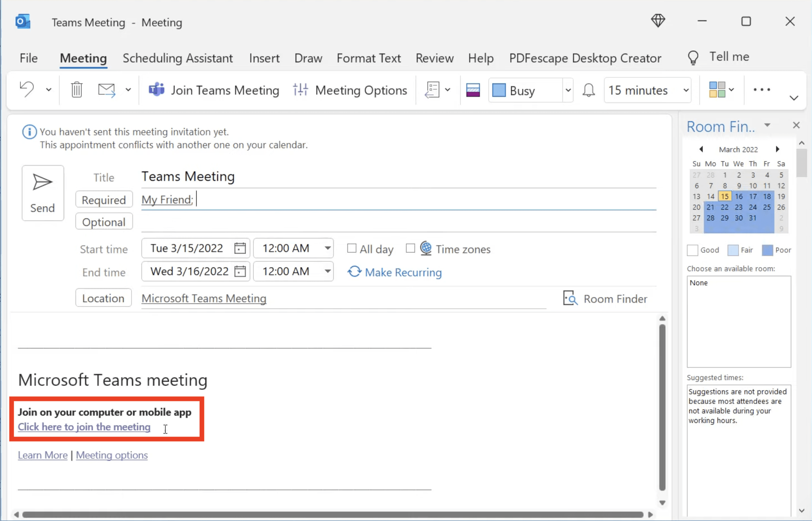Open PDFescape Desktop Creator tab

(585, 58)
